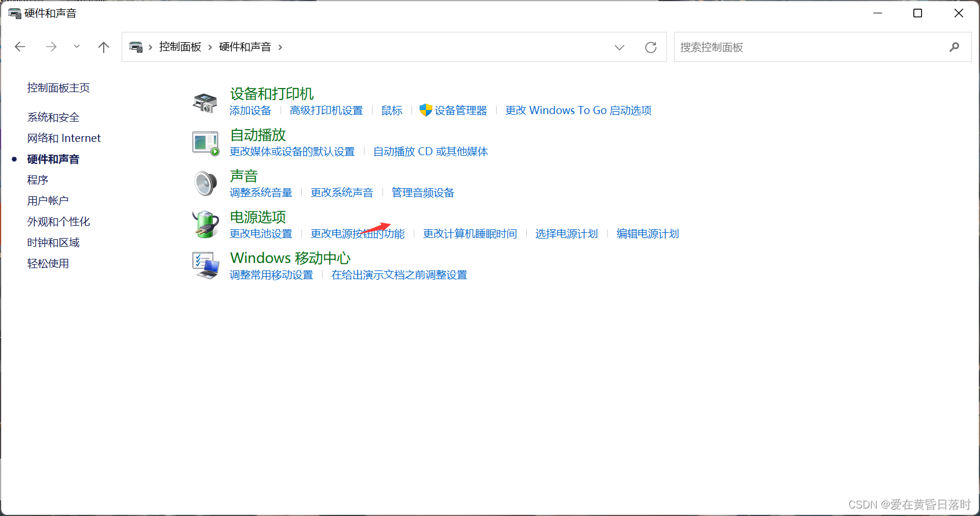Minimize the 硬件和声音 window
Viewport: 980px width, 516px height.
click(x=878, y=13)
